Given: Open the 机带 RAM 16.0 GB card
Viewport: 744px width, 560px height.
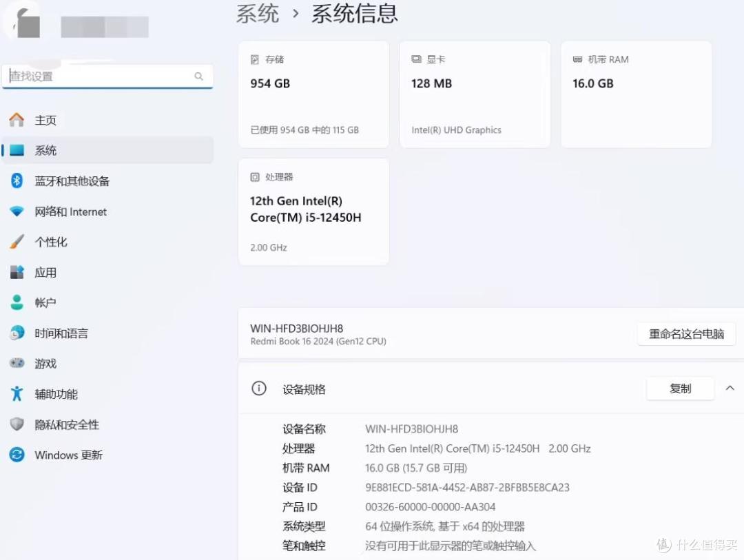Looking at the screenshot, I should tap(637, 94).
